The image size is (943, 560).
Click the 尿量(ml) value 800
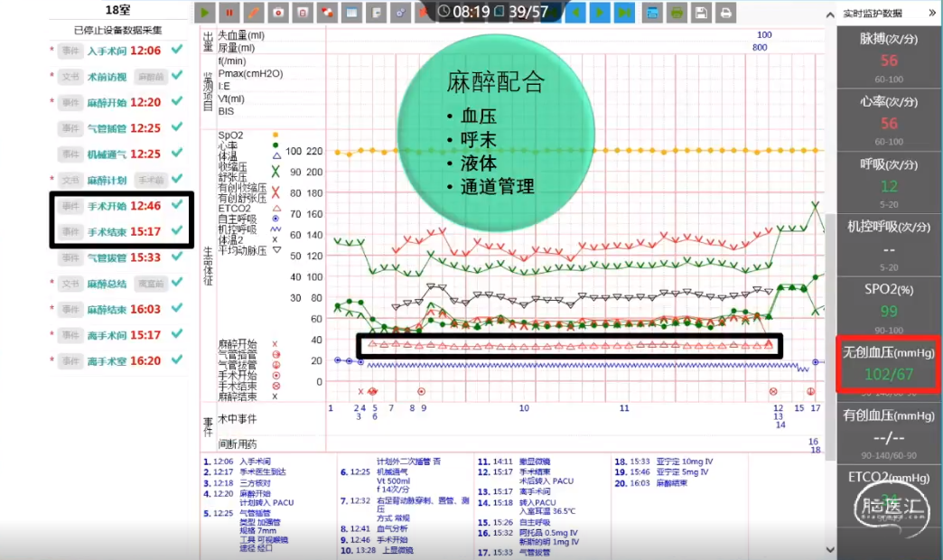click(x=760, y=48)
